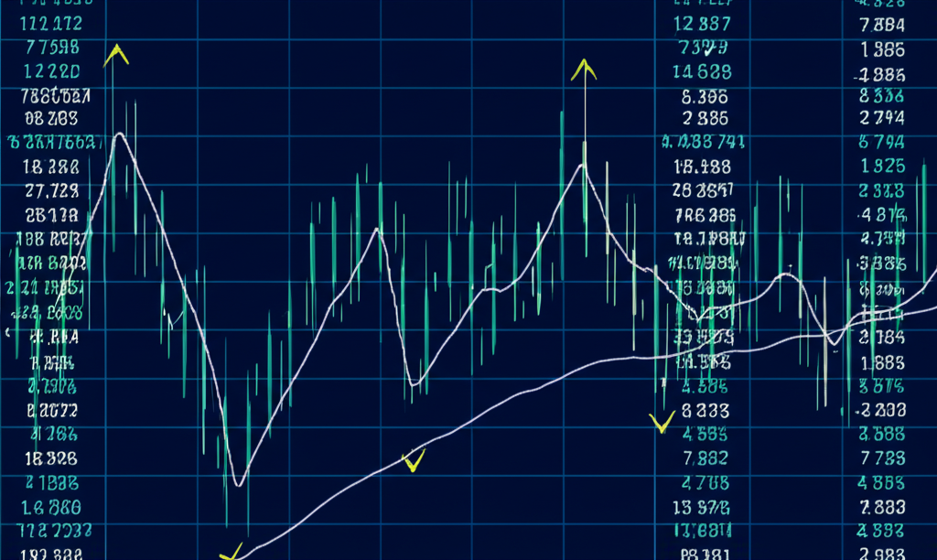Click the 8 833 value in the center-right column
Viewport: 937px width, 560px height.
point(705,412)
